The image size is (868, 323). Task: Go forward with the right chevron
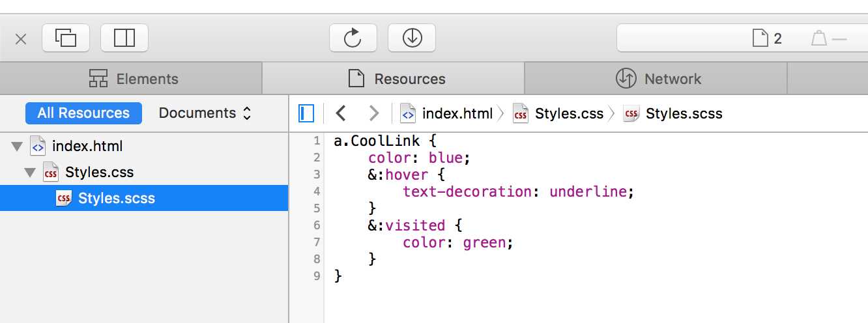click(373, 113)
